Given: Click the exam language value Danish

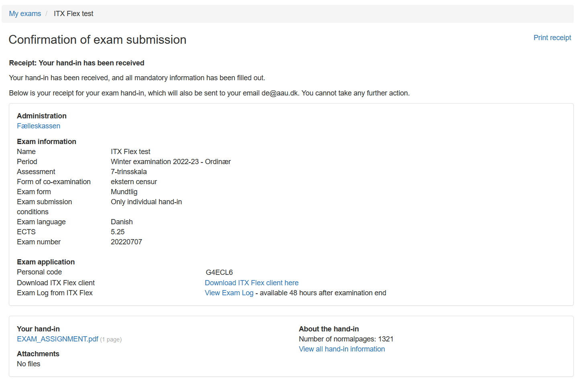Looking at the screenshot, I should pos(122,222).
